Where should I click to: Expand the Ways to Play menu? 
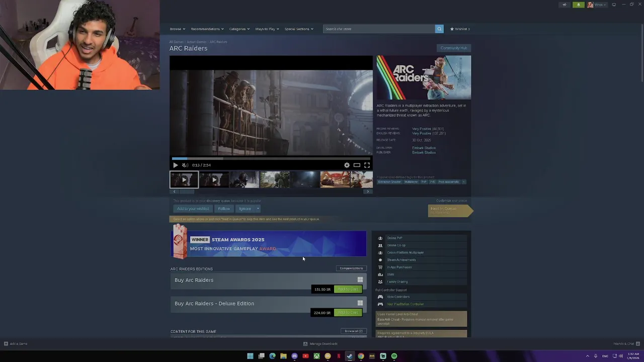[x=267, y=29]
